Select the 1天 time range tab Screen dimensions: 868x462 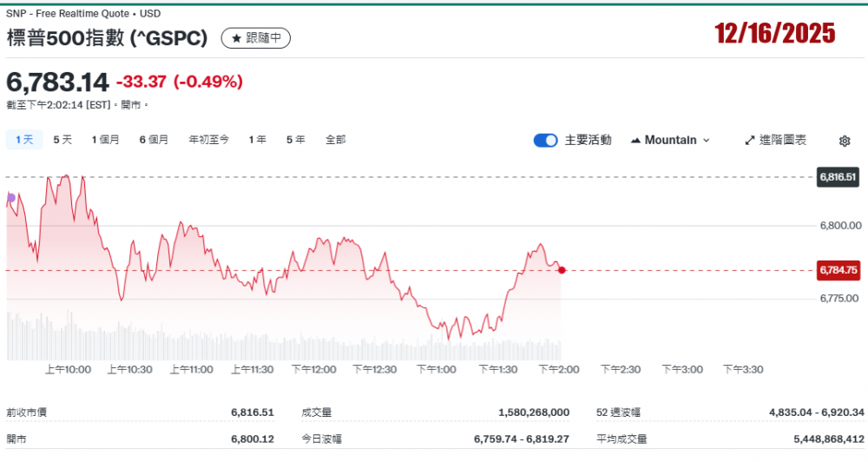click(x=24, y=140)
